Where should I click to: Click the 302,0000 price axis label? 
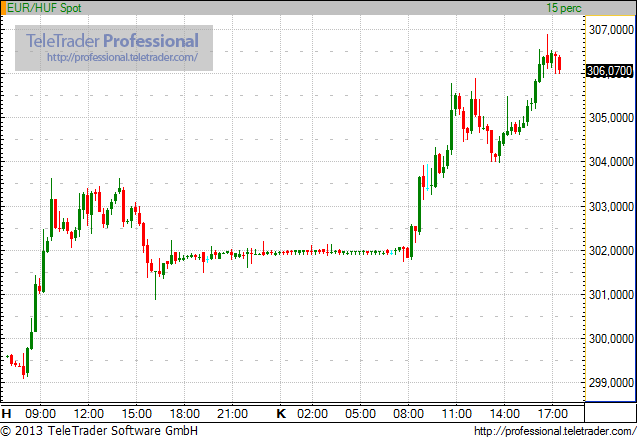pos(611,250)
